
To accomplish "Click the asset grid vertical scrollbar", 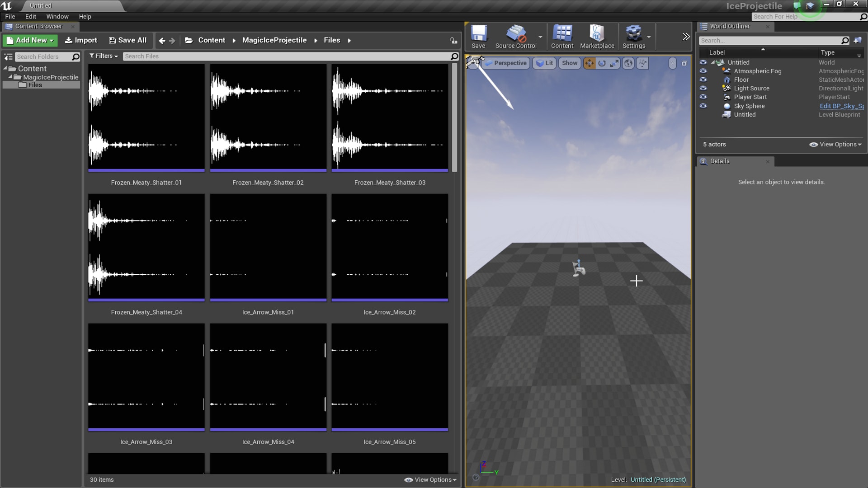I will (x=454, y=117).
